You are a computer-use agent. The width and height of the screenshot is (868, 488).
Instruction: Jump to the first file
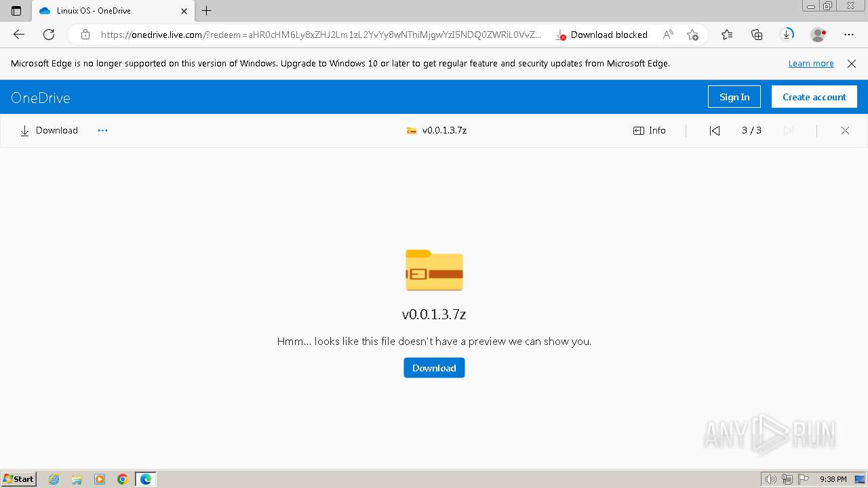[x=715, y=131]
